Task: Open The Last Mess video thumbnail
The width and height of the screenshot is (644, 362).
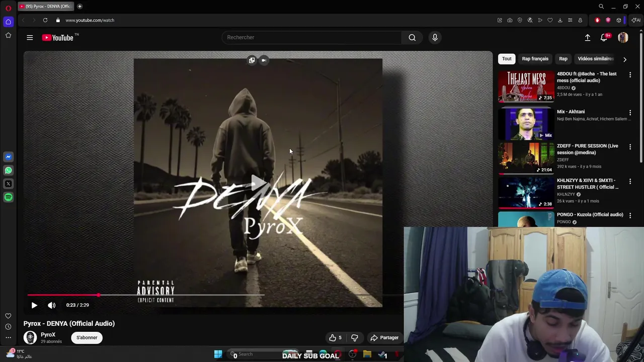Action: click(x=526, y=86)
